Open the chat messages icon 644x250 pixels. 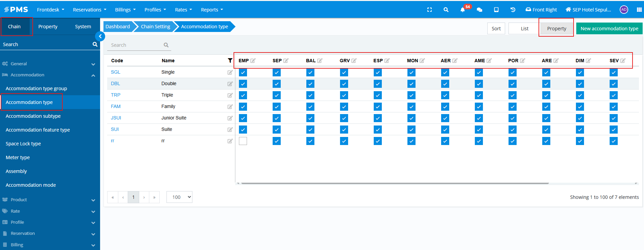point(480,10)
